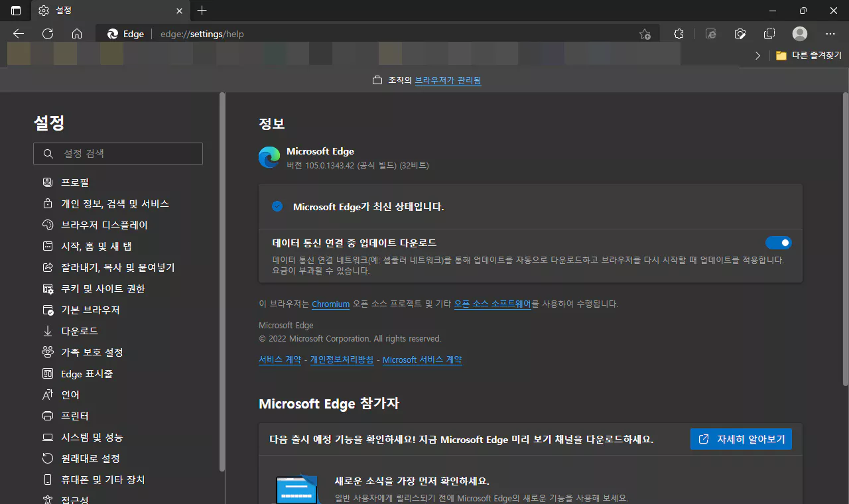Open Settings and more ellipsis menu
This screenshot has width=849, height=504.
point(830,34)
